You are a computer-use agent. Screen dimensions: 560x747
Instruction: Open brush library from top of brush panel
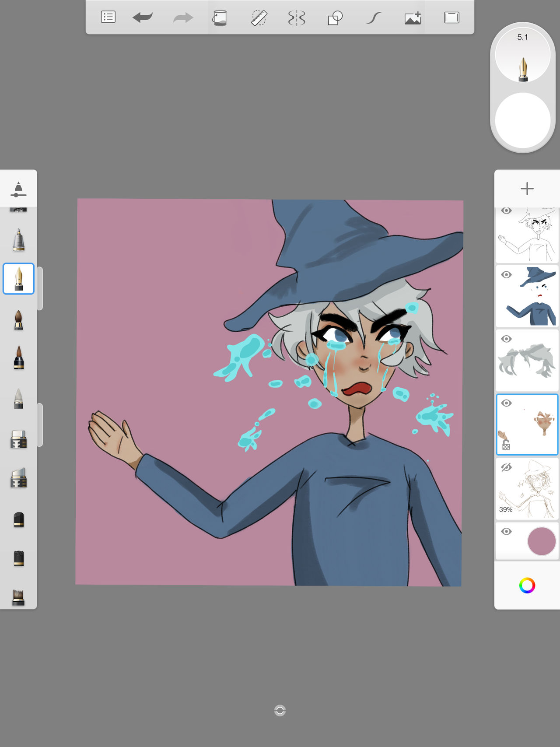click(x=18, y=189)
